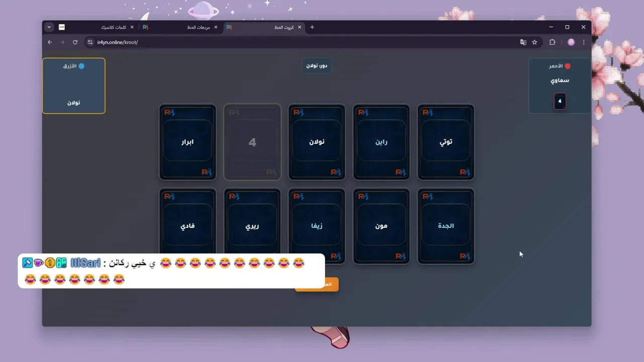Pick the card labeled الجدة
Viewport: 644px width, 362px height.
click(x=446, y=226)
